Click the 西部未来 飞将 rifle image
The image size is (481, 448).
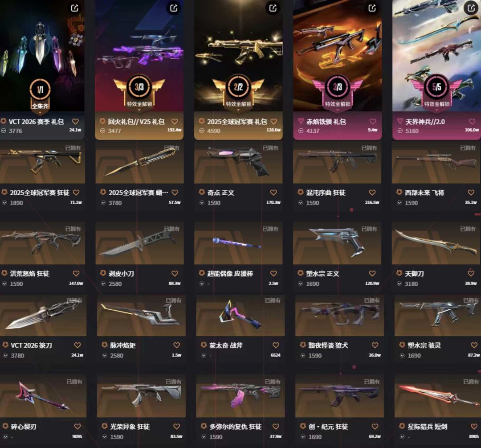[x=436, y=162]
